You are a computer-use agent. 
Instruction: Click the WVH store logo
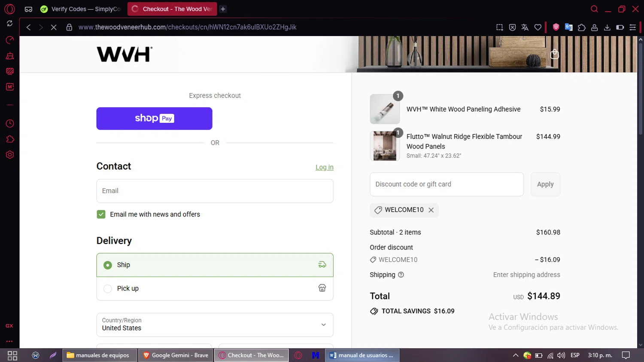[125, 54]
